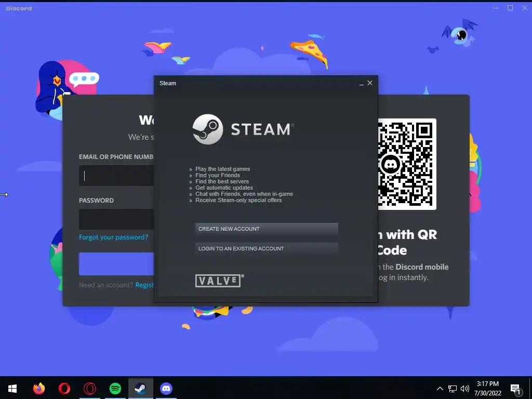Click the Valve logo in the Steam dialog
532x399 pixels.
coord(219,281)
